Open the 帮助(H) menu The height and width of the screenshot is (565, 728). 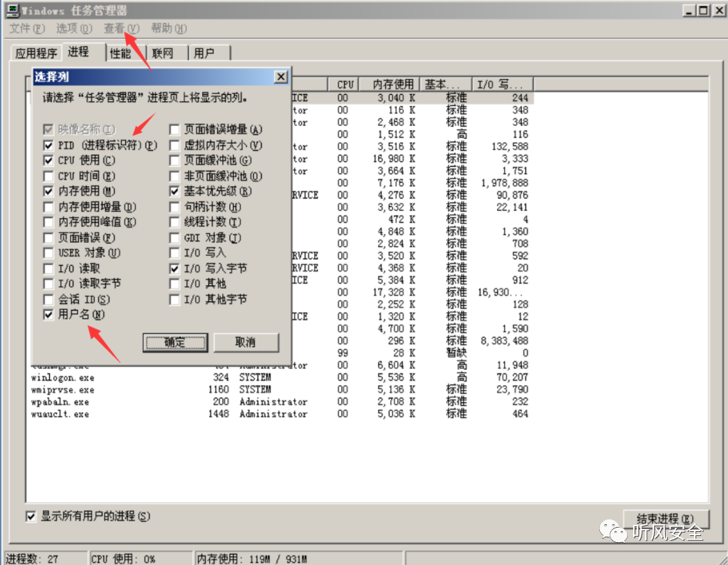coord(169,29)
